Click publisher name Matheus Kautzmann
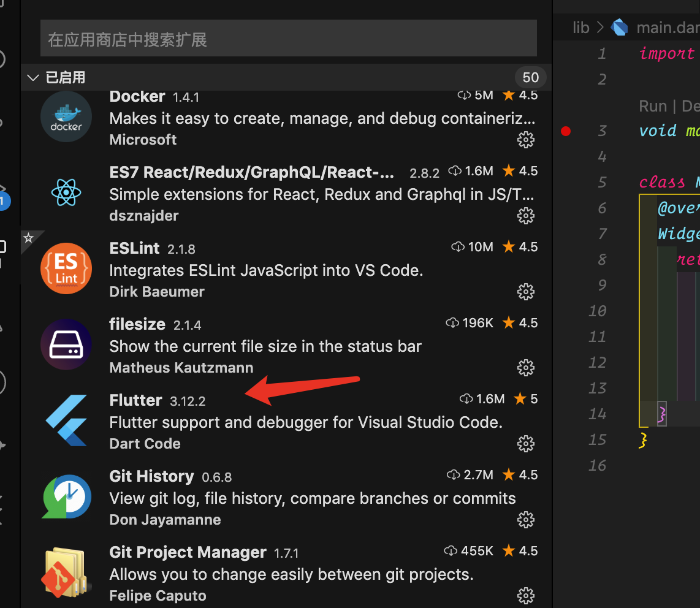This screenshot has width=700, height=608. [181, 367]
